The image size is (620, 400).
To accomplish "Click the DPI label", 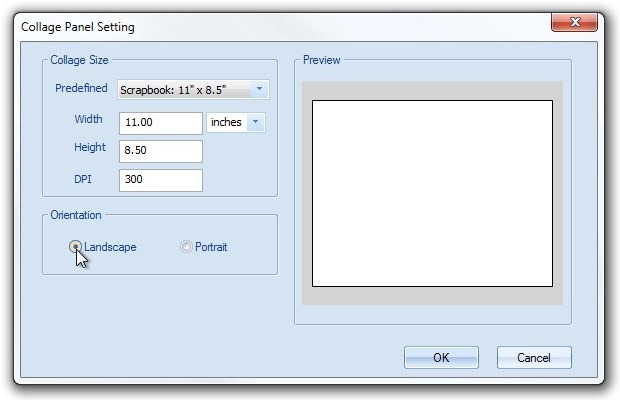I will point(83,179).
